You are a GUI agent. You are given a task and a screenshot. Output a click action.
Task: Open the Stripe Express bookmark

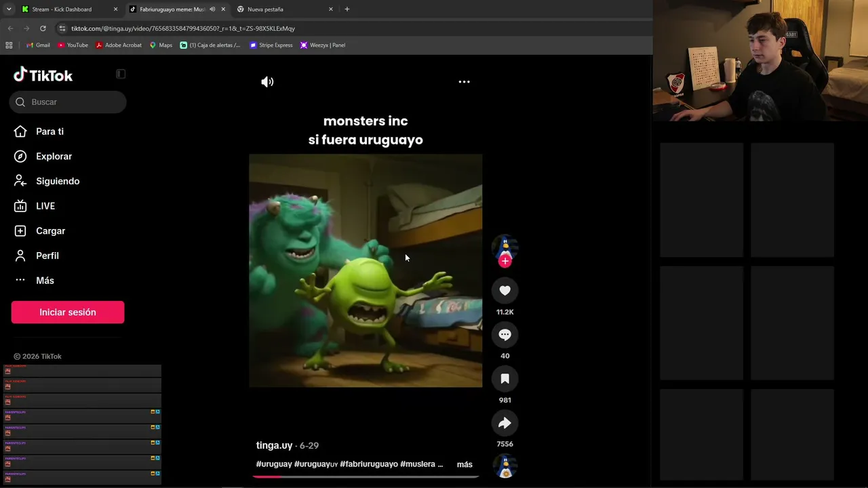(271, 45)
